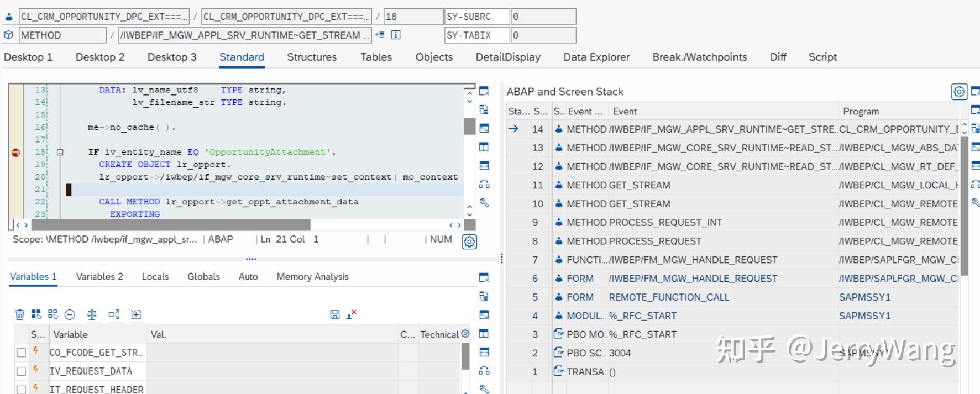Tick the checkbox for IV_REQUEST_DATA variable
The image size is (980, 394).
pyautogui.click(x=21, y=371)
